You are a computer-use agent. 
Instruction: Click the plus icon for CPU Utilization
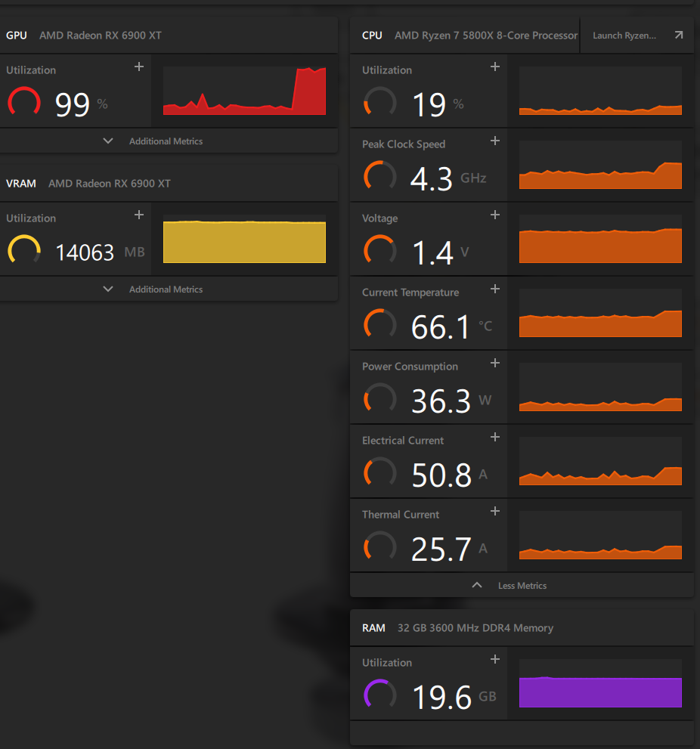495,67
